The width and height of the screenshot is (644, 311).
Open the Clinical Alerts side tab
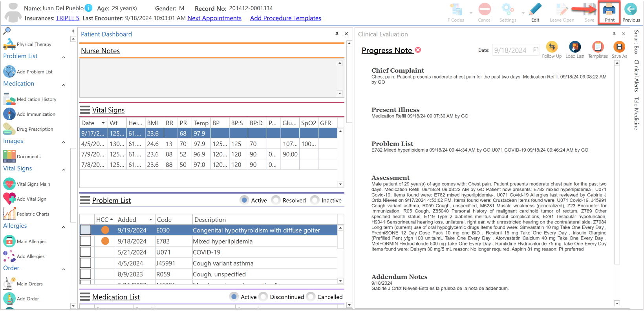click(x=636, y=76)
